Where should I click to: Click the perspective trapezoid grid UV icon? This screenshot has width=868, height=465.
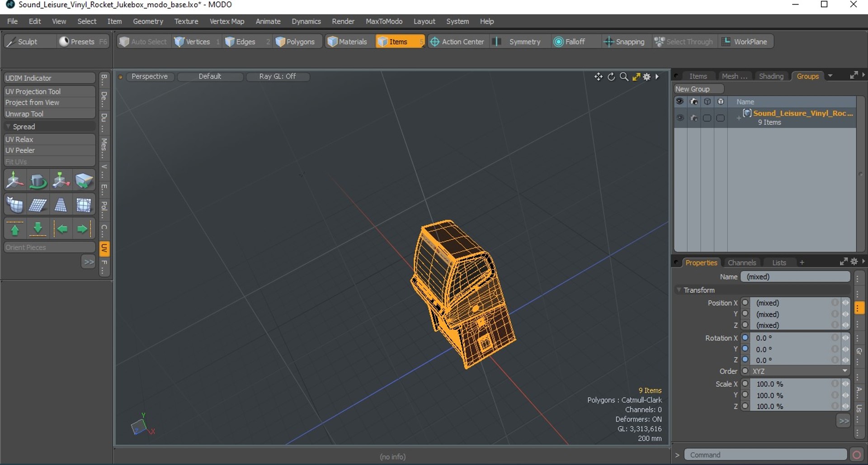coord(61,205)
